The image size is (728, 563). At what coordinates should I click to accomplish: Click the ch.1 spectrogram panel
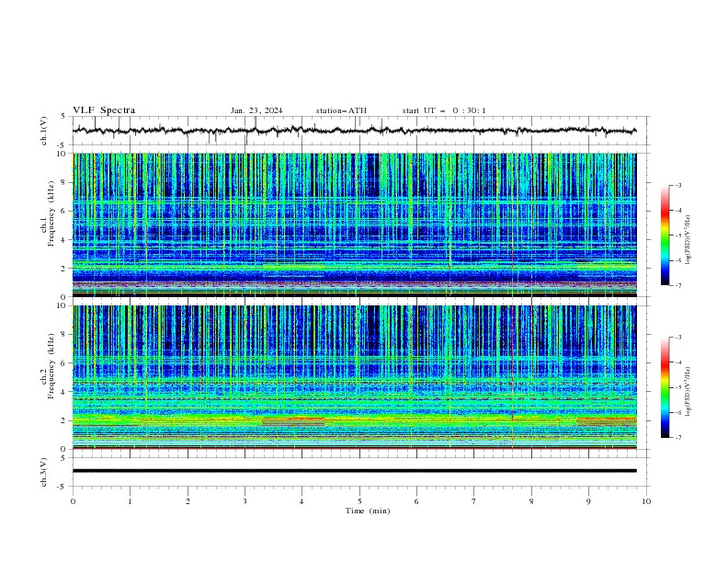pyautogui.click(x=354, y=224)
